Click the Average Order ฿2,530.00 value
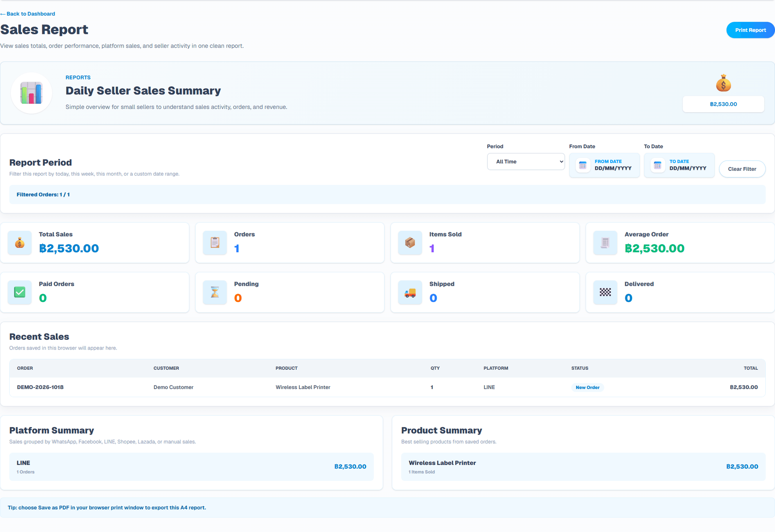The image size is (775, 532). 655,248
